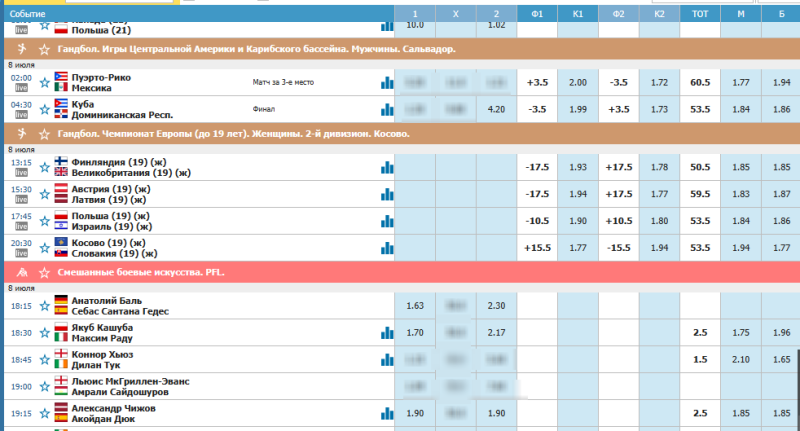Image resolution: width=800 pixels, height=431 pixels.
Task: Pick over odds 1.65 for Хьюз vs Тук
Action: (x=780, y=360)
